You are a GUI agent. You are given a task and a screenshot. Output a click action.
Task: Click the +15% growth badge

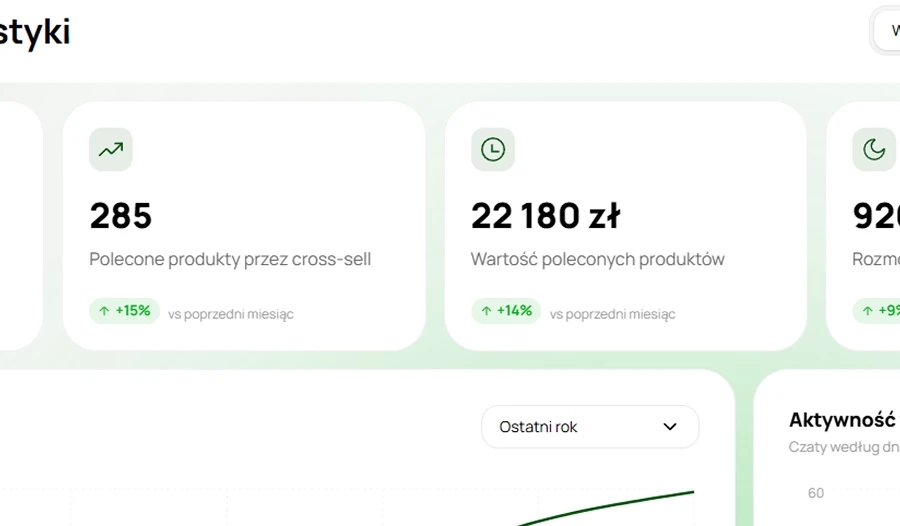tap(125, 311)
